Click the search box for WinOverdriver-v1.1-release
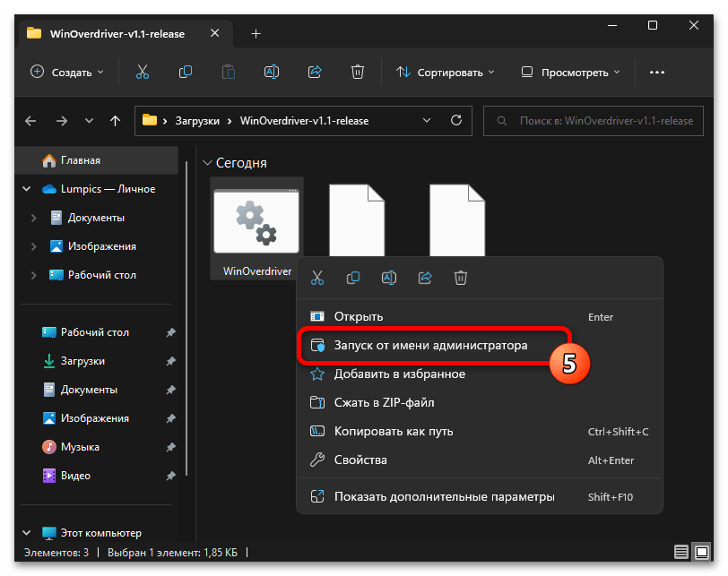This screenshot has width=728, height=576. [594, 121]
